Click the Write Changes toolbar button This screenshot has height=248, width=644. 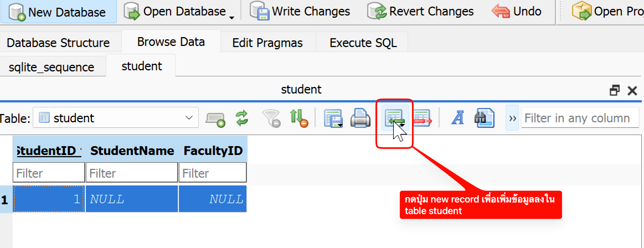tap(300, 12)
